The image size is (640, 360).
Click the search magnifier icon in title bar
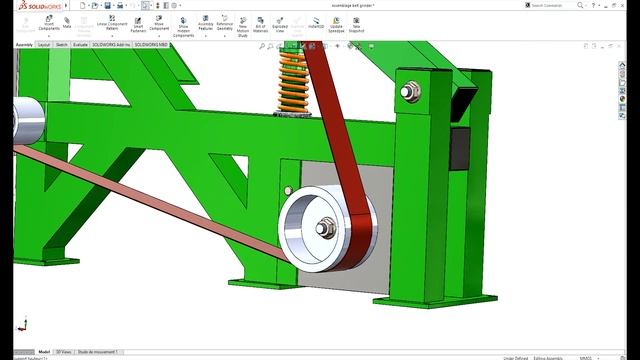click(580, 5)
